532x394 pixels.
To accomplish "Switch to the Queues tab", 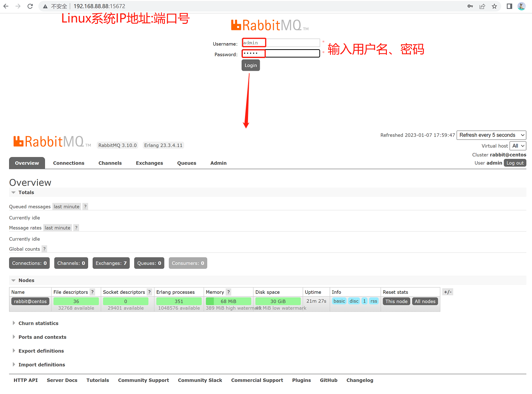I will coord(187,163).
